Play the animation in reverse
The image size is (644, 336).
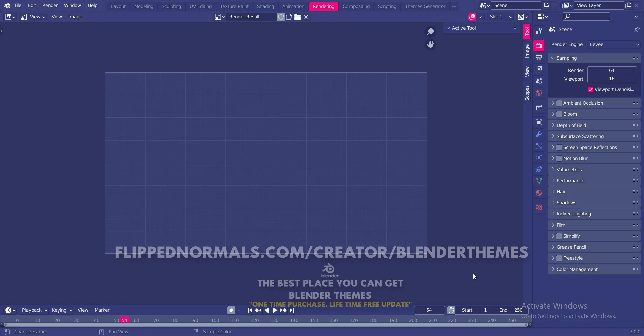(x=267, y=310)
